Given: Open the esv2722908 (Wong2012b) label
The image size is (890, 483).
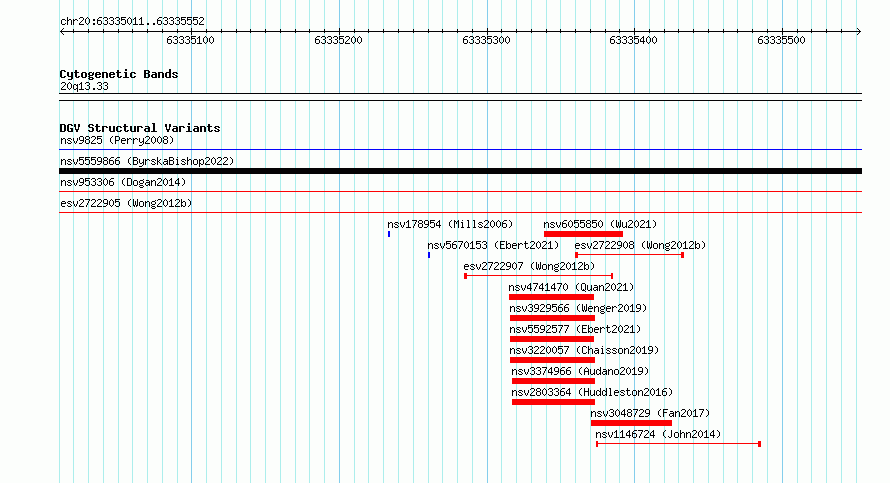Looking at the screenshot, I should (x=640, y=245).
